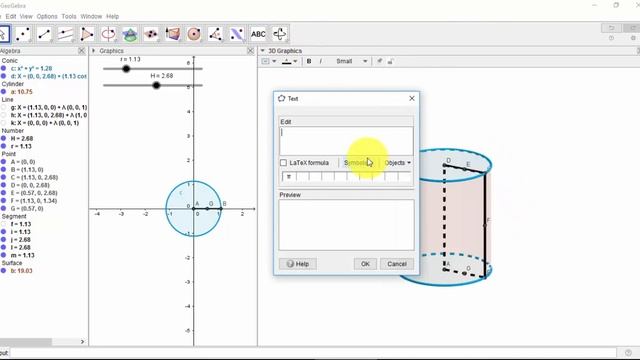Click the Undo arrow button
The width and height of the screenshot is (640, 360).
coord(611,28)
